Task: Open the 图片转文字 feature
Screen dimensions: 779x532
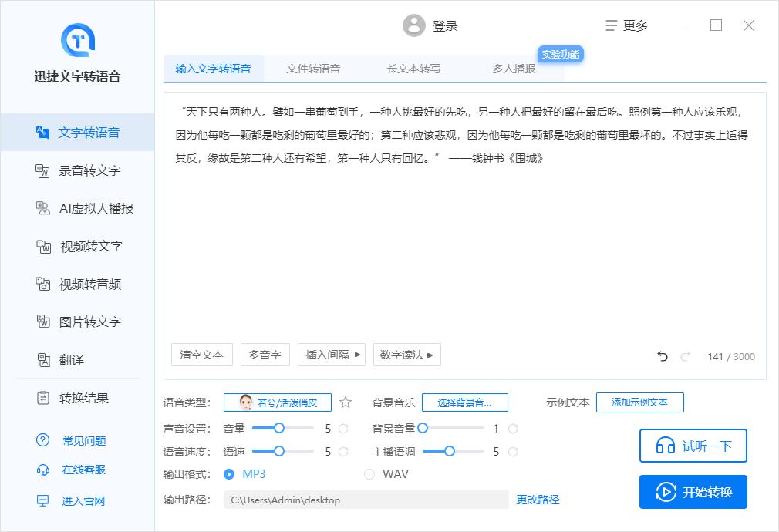Action: click(x=87, y=322)
